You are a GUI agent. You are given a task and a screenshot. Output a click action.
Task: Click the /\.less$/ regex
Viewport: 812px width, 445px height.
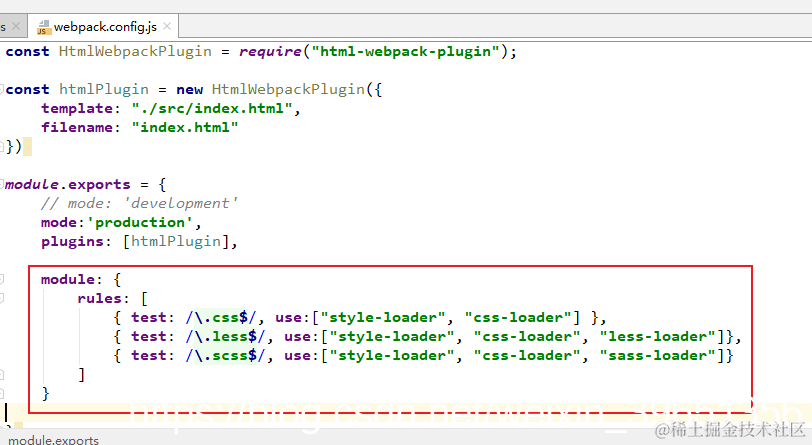[x=225, y=336]
